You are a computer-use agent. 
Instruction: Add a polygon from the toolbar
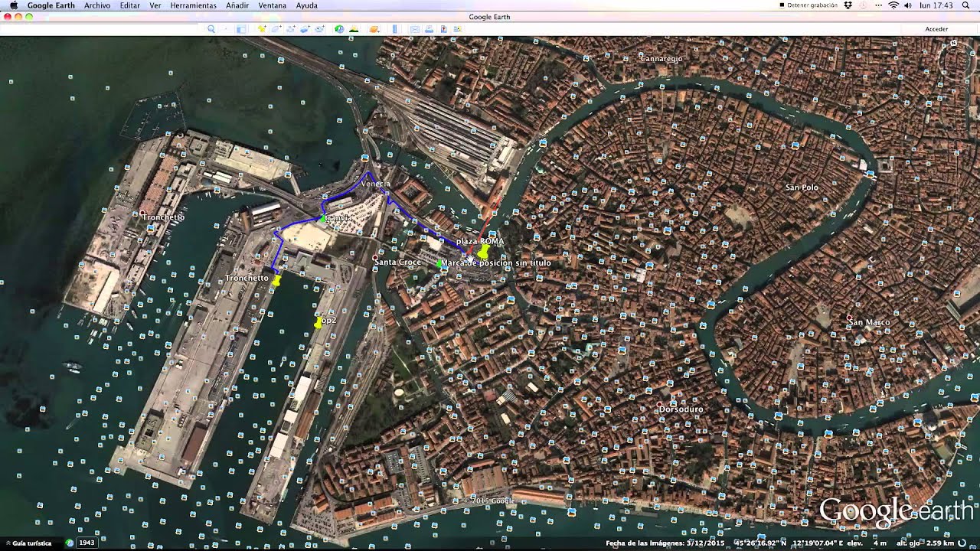(x=276, y=29)
